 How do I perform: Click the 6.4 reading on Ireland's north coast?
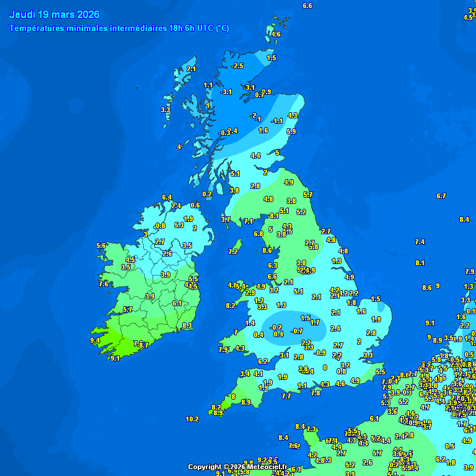167,198
